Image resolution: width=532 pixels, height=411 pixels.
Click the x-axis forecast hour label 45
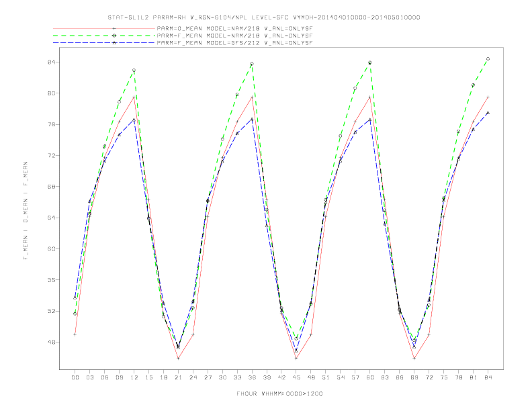(x=296, y=377)
